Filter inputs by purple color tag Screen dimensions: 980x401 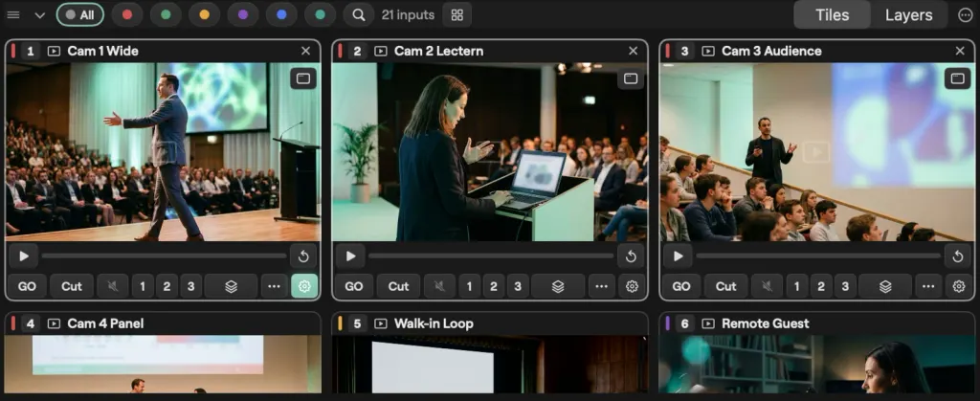[243, 14]
